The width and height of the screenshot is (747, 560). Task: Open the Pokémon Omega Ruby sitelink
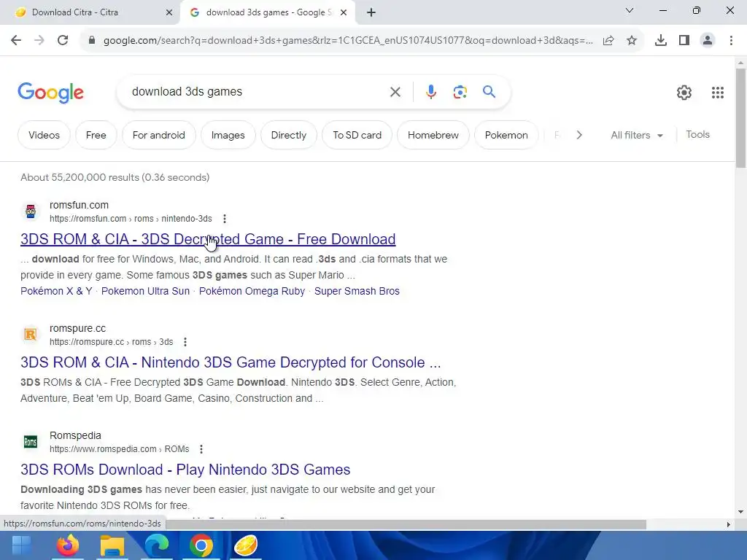tap(252, 291)
